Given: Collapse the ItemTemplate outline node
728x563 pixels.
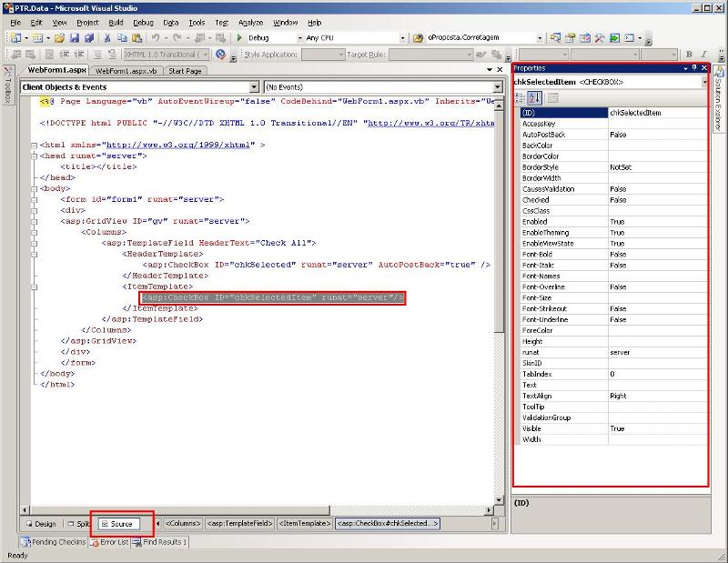Looking at the screenshot, I should [34, 287].
